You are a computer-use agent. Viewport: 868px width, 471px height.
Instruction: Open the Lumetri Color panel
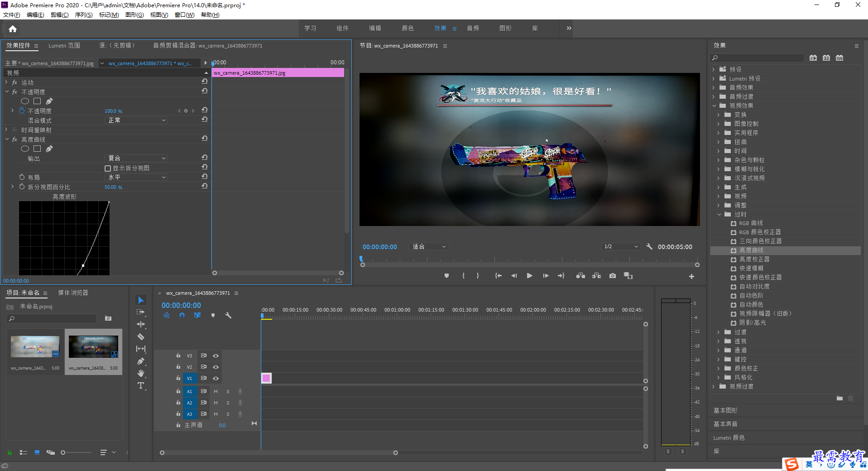729,437
